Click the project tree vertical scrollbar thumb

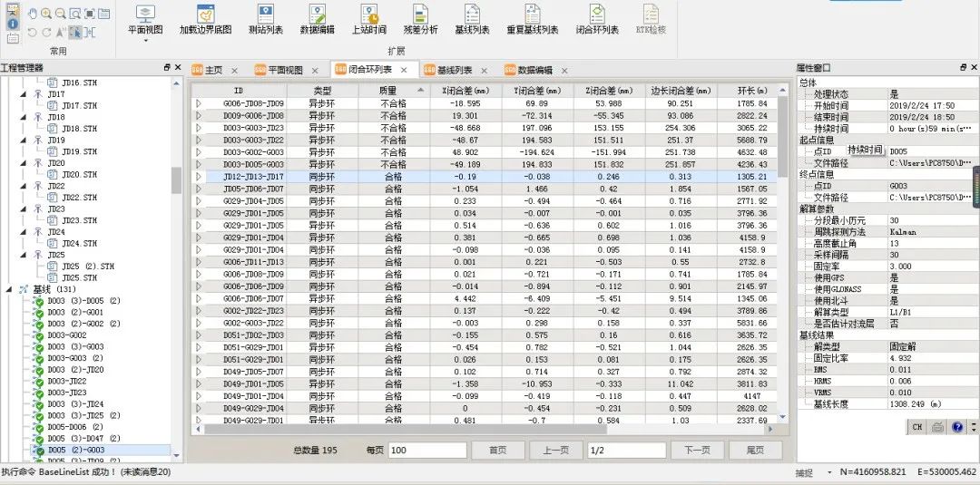[x=176, y=179]
